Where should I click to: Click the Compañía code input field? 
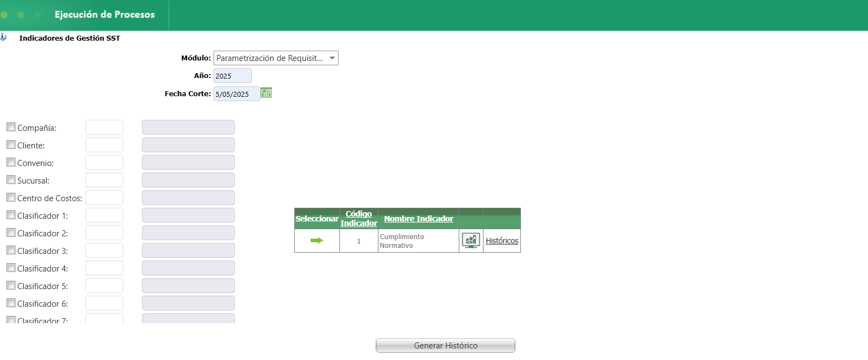point(104,127)
